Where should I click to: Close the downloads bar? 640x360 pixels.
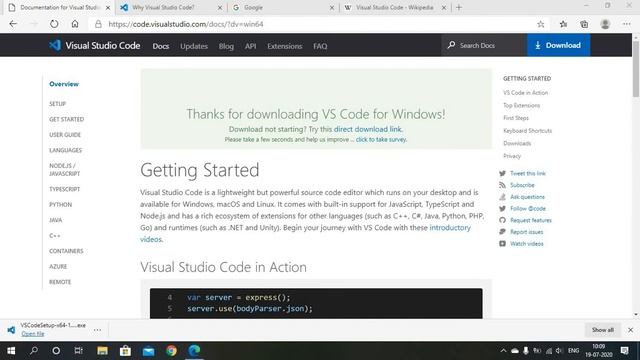(x=630, y=330)
